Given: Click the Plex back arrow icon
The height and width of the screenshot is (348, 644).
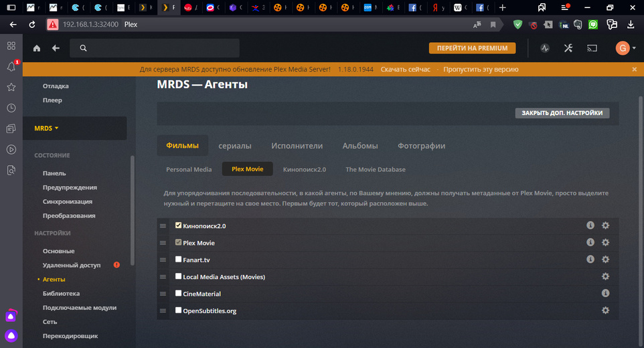Looking at the screenshot, I should (x=56, y=48).
